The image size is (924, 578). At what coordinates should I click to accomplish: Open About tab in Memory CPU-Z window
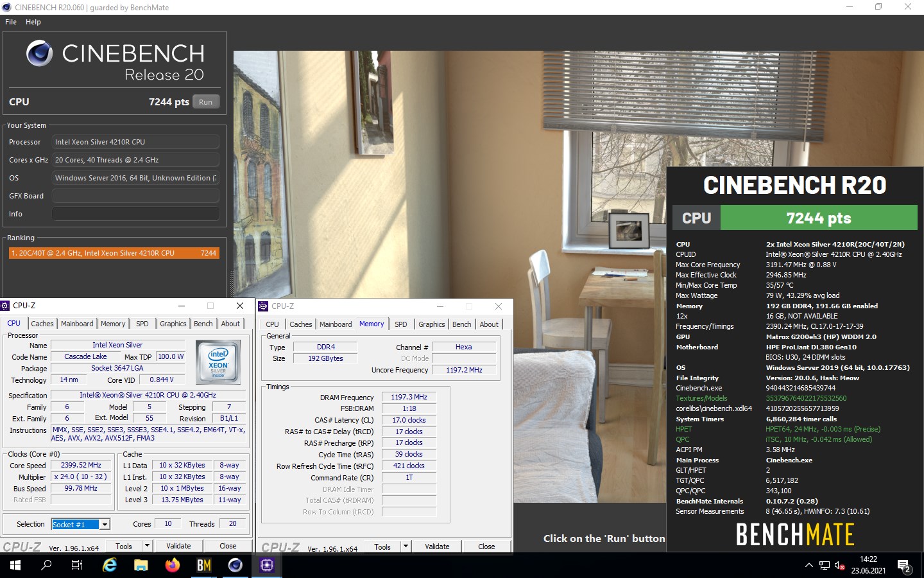pyautogui.click(x=489, y=324)
